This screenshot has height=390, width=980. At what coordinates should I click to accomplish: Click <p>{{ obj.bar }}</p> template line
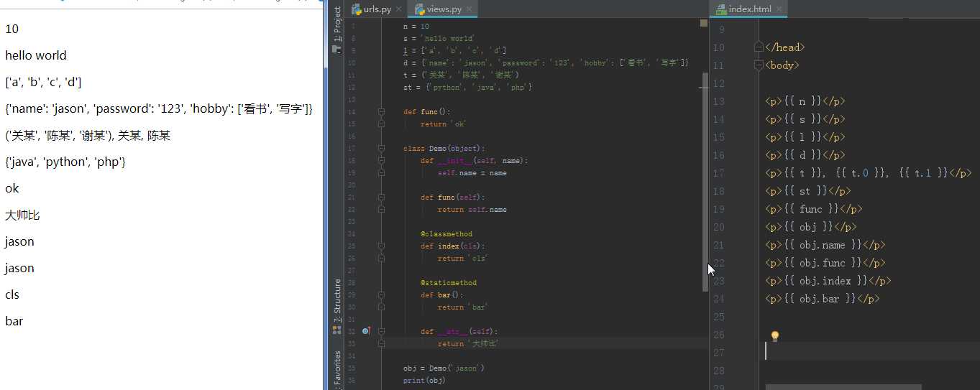[x=823, y=299]
